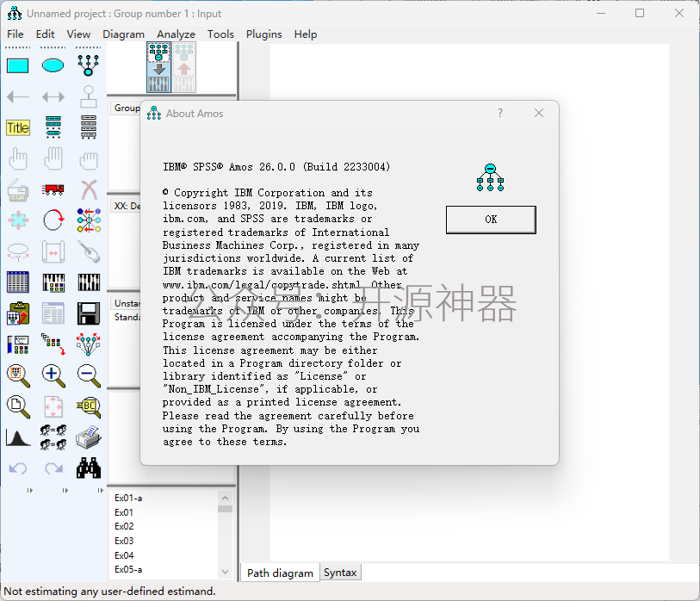This screenshot has height=601, width=700.
Task: Select the Change shape of objects tool
Action: click(18, 220)
